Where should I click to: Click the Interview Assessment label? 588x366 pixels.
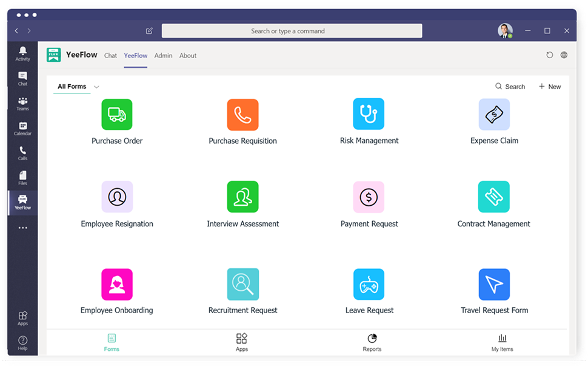[x=242, y=224]
